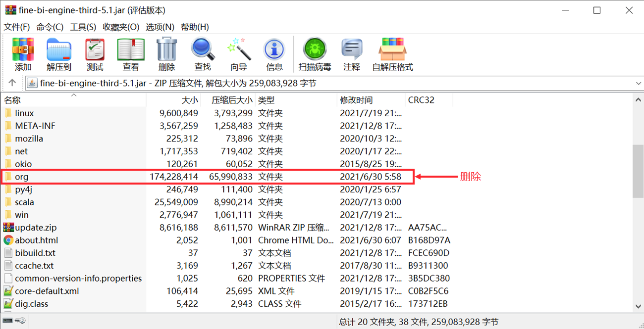644x329 pixels.
Task: Select the core-default.xml file icon
Action: pyautogui.click(x=8, y=291)
